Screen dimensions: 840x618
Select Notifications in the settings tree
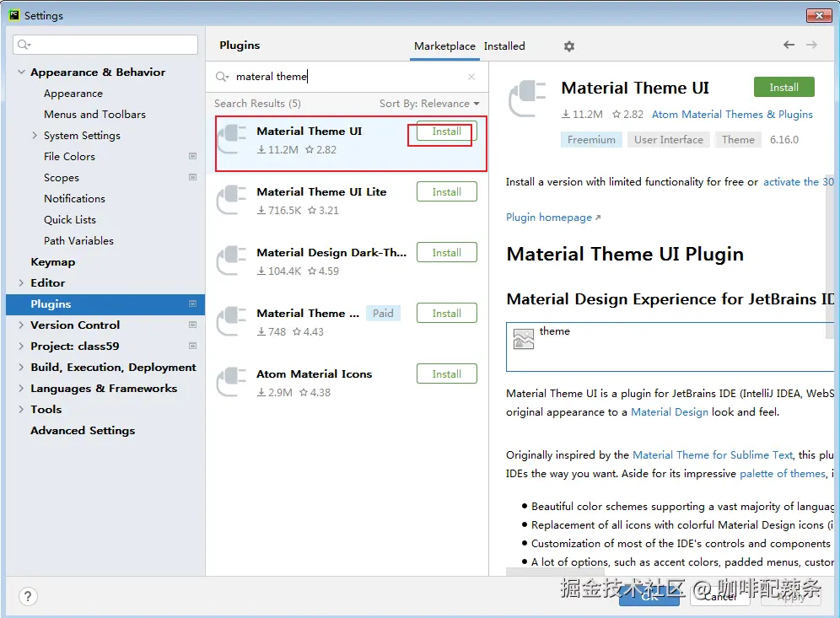pyautogui.click(x=74, y=199)
